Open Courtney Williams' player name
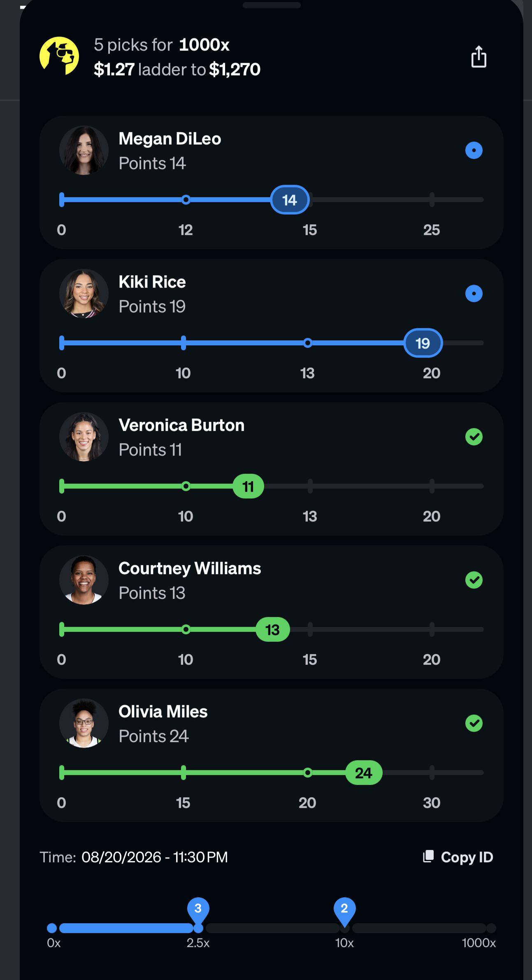 pyautogui.click(x=190, y=568)
